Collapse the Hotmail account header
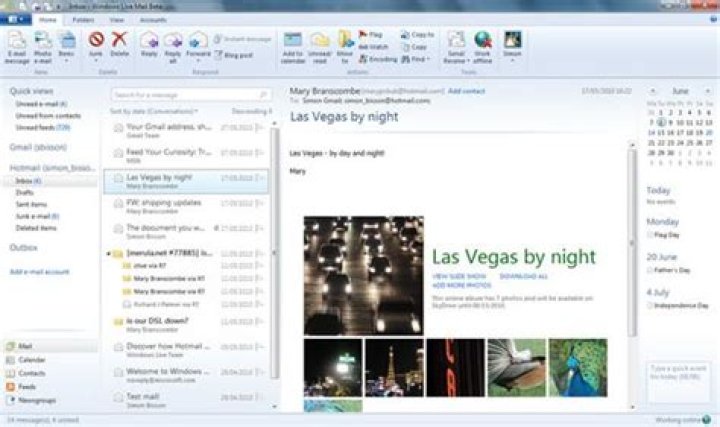Image resolution: width=720 pixels, height=427 pixels. click(x=52, y=168)
